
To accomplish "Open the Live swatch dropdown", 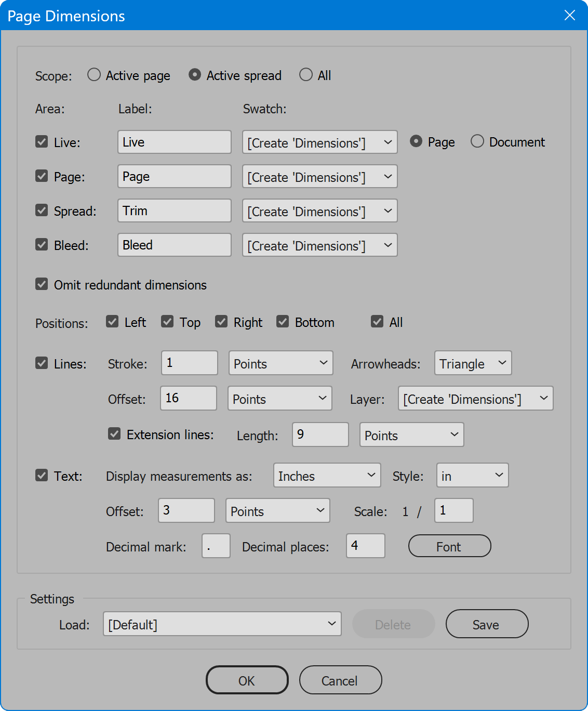I will pyautogui.click(x=320, y=142).
